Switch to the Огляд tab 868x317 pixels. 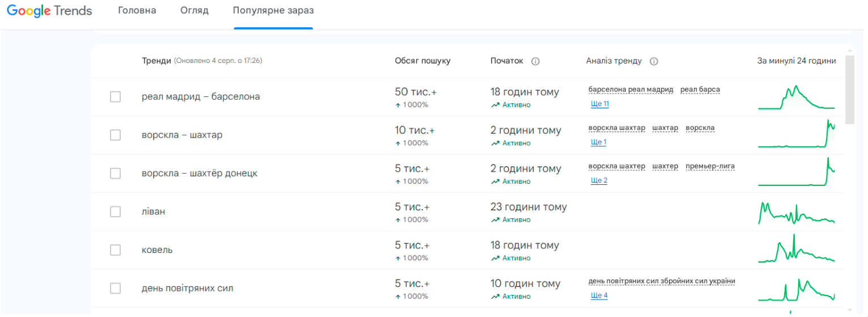pos(194,11)
